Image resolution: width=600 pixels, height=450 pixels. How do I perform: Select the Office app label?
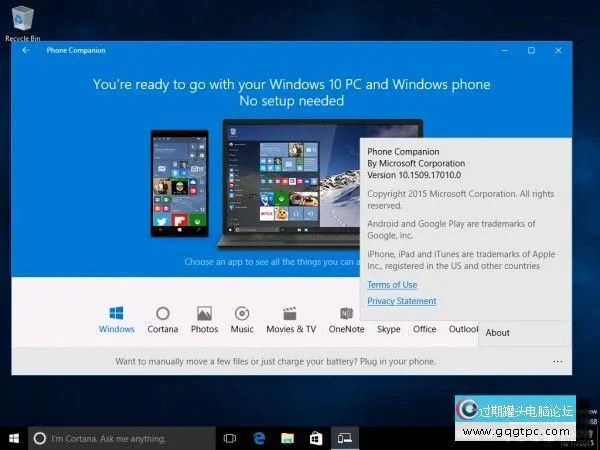point(425,329)
